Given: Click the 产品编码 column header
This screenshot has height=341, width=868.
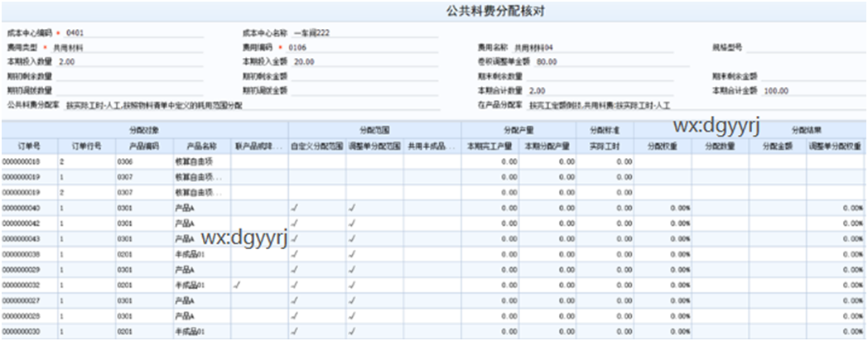Looking at the screenshot, I should click(144, 146).
